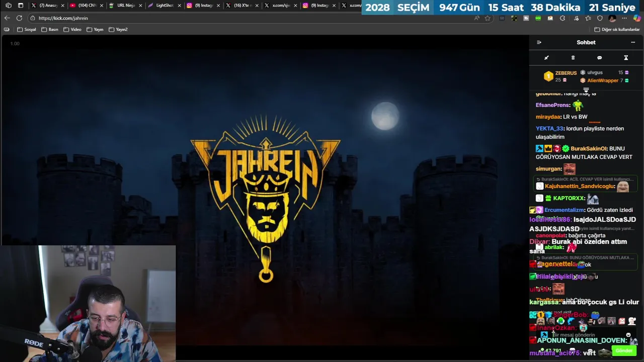Image resolution: width=644 pixels, height=362 pixels.
Task: Click chat username Ercumentalizm
Action: point(564,210)
